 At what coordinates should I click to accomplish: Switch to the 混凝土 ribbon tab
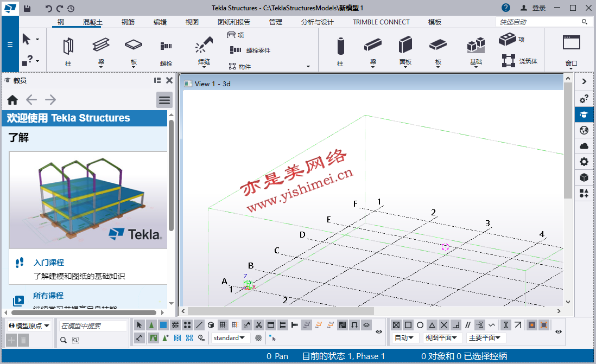[x=93, y=22]
